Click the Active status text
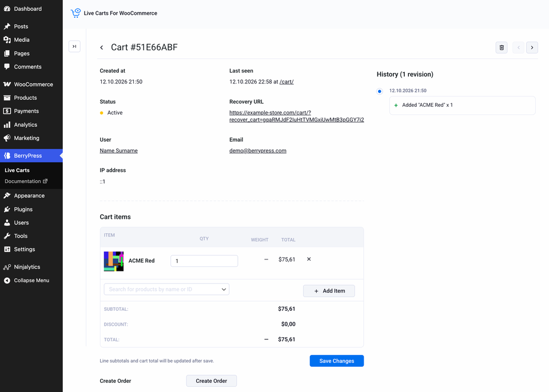This screenshot has width=549, height=392. 115,113
